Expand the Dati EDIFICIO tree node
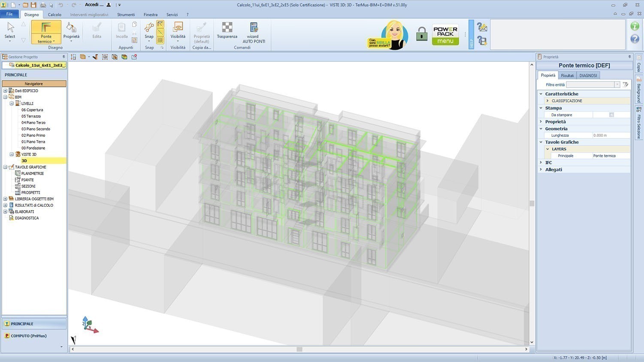This screenshot has height=362, width=644. point(5,91)
